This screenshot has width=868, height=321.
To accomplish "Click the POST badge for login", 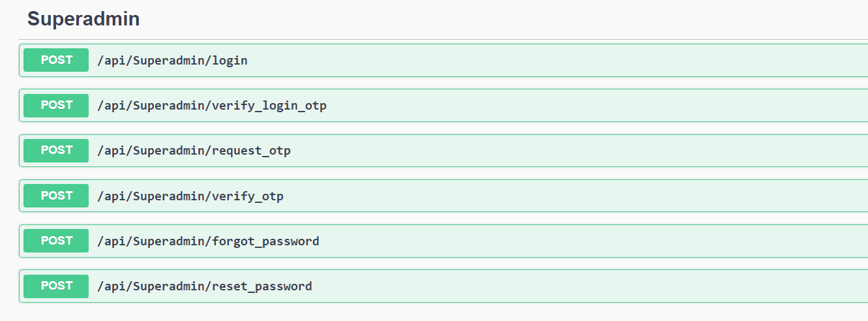I will click(56, 60).
